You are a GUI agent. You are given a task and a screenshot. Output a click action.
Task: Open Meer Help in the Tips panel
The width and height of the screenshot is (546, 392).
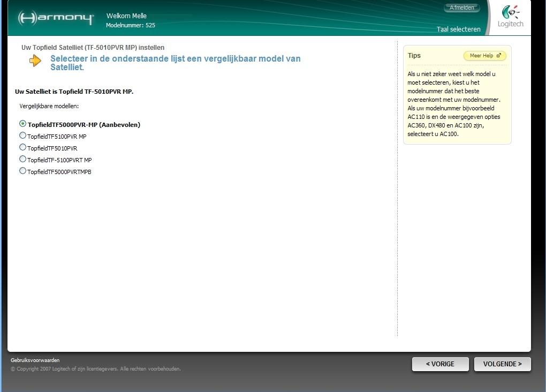click(x=485, y=56)
